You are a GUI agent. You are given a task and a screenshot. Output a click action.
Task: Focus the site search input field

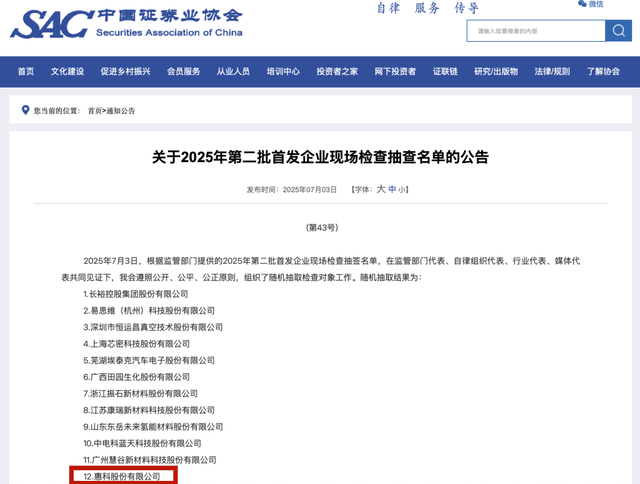coord(536,31)
